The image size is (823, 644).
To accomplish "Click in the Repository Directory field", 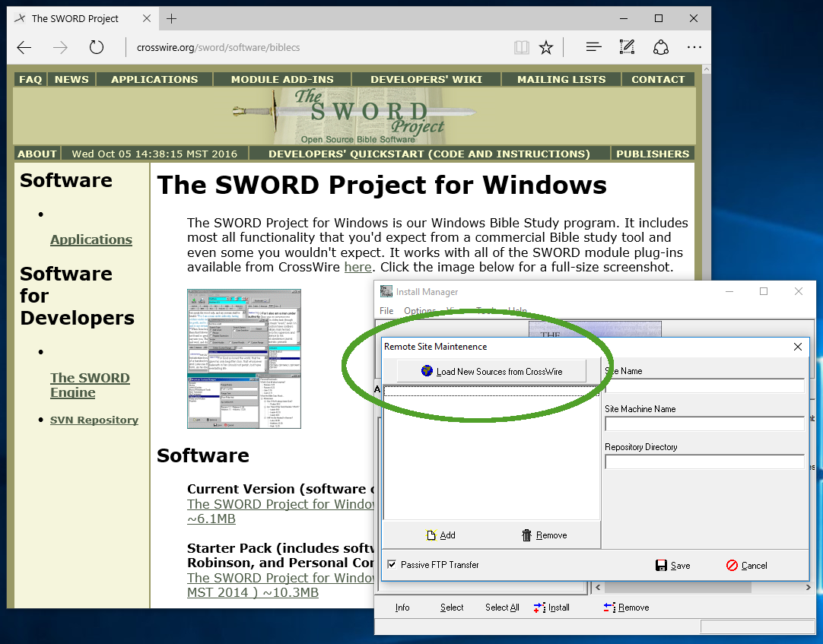I will tap(704, 462).
